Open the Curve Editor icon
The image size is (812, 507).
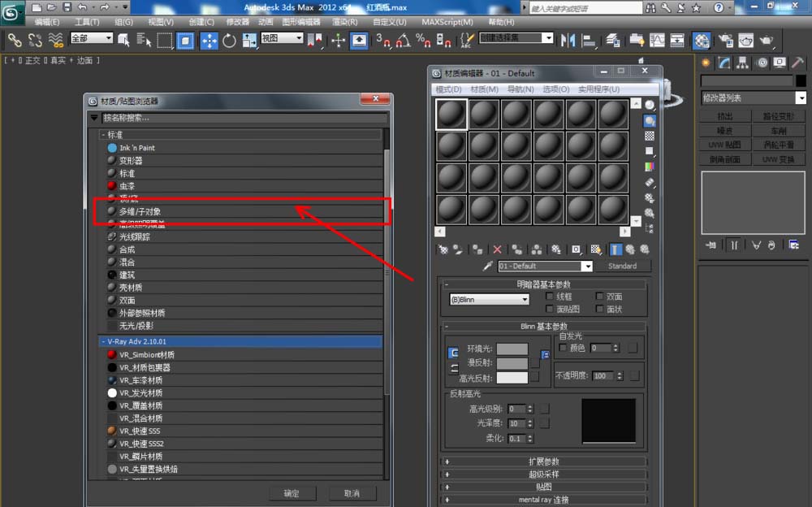point(657,41)
